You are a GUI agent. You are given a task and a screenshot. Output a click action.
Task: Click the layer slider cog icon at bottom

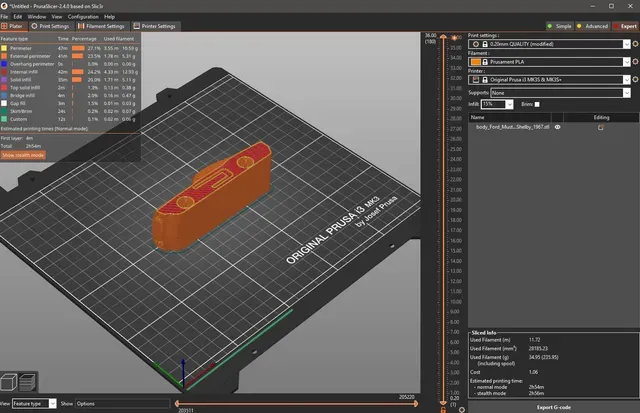(x=462, y=409)
